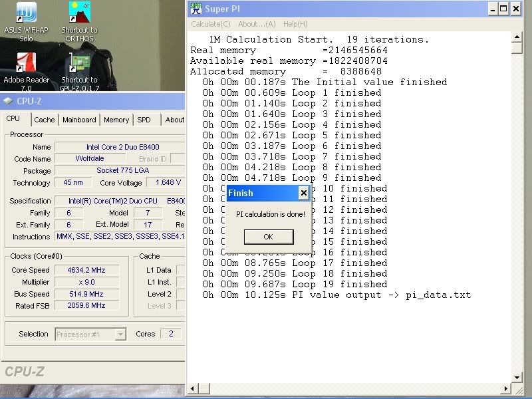The height and width of the screenshot is (399, 532).
Task: Click the Super PI vertical scrollbar up arrow
Action: point(517,37)
